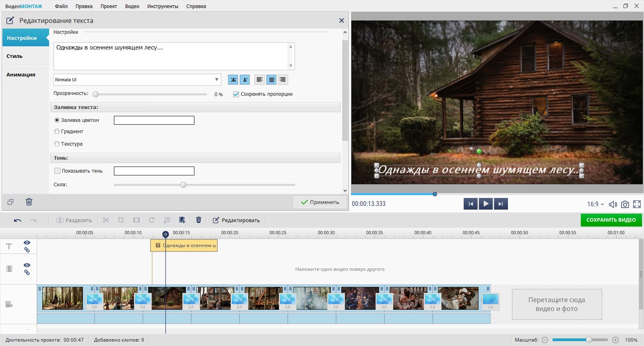Align text to the left
The width and height of the screenshot is (644, 346).
pos(260,80)
